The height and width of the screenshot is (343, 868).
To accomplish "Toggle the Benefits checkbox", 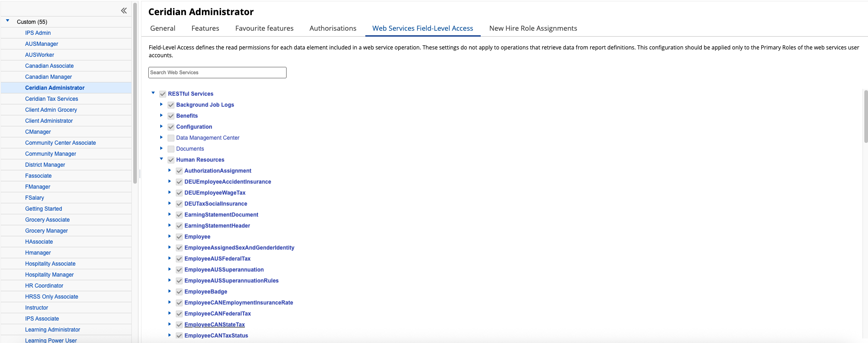I will 171,116.
